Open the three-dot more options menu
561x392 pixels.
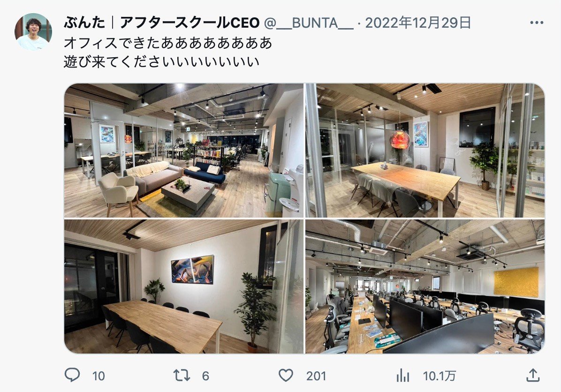coord(537,23)
